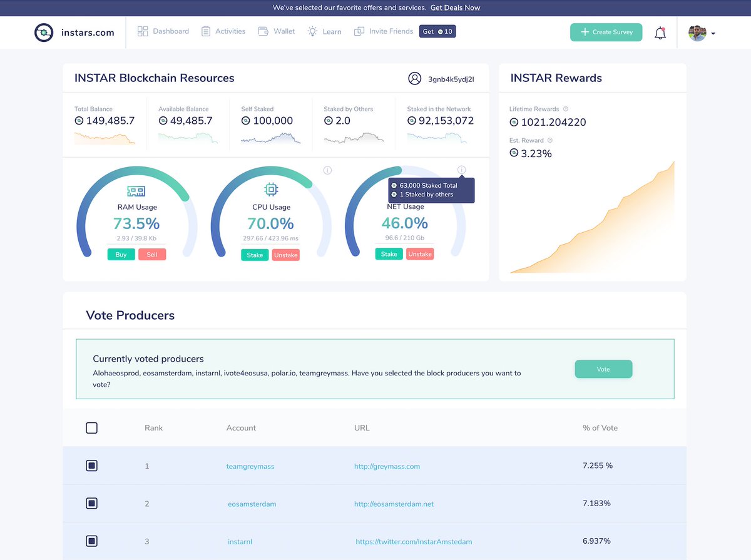Open the teamgreymass account link
This screenshot has width=751, height=560.
(250, 466)
